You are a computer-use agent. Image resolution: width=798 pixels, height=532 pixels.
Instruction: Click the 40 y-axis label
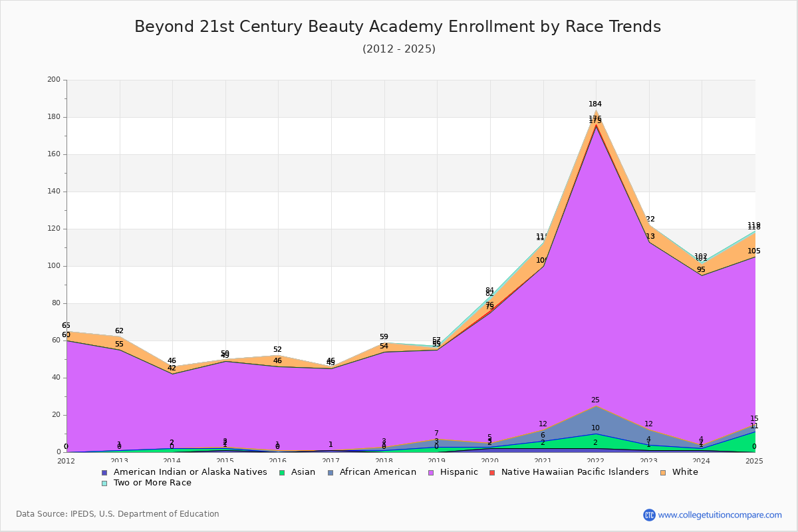click(56, 378)
